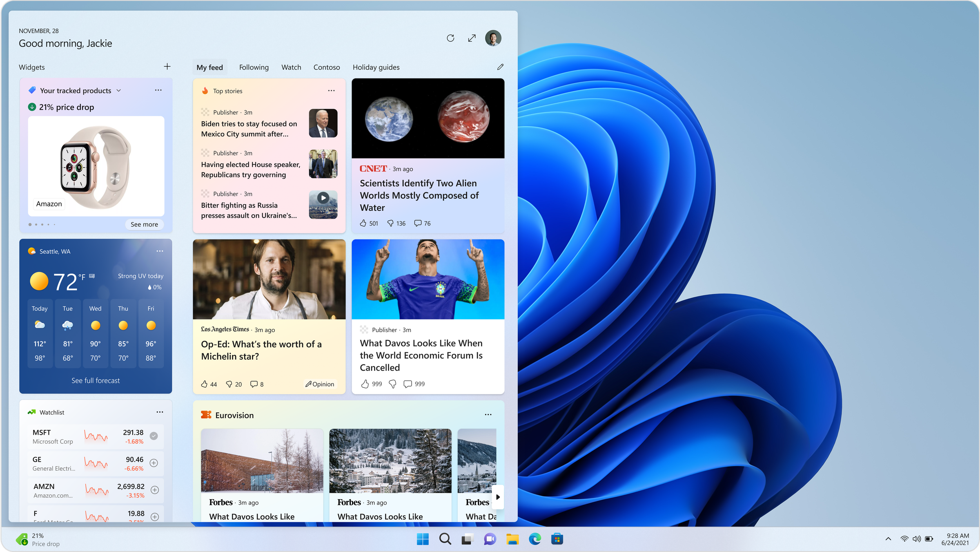980x552 pixels.
Task: Edit feed interests with pencil icon
Action: point(500,67)
